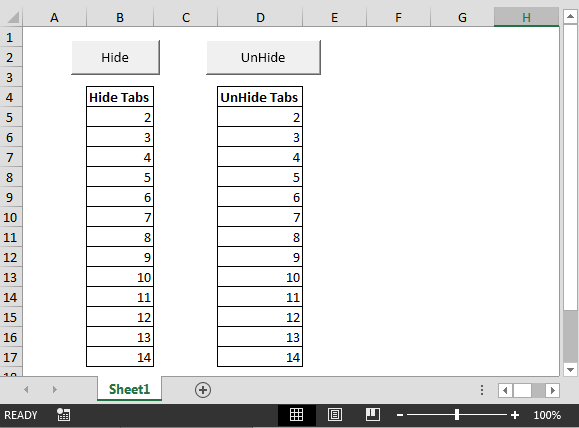Click the horizontal scrollbar right arrow
The height and width of the screenshot is (428, 579).
(553, 390)
